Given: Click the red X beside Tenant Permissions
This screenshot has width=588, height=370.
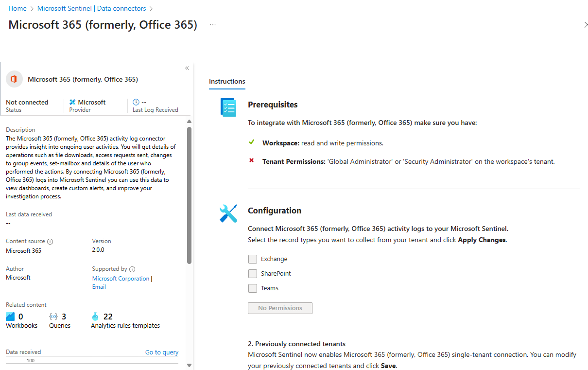Looking at the screenshot, I should (x=251, y=160).
